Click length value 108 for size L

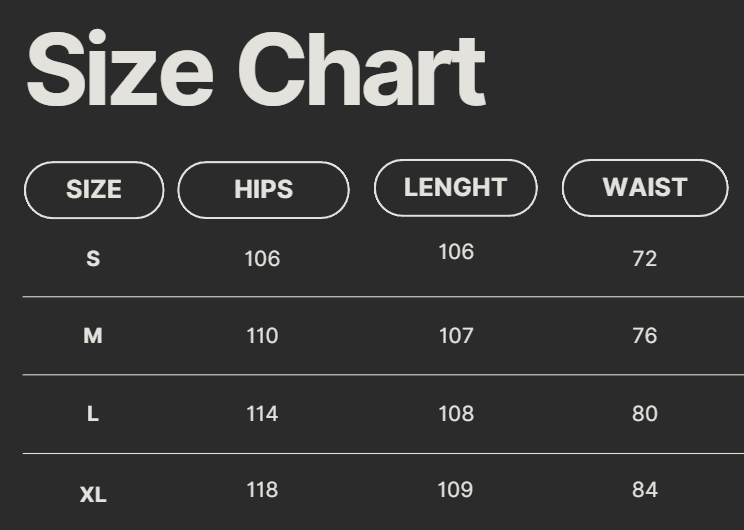pyautogui.click(x=456, y=414)
